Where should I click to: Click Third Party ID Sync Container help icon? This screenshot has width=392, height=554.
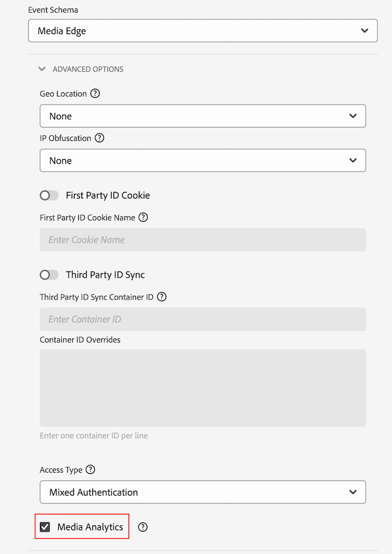click(x=161, y=297)
